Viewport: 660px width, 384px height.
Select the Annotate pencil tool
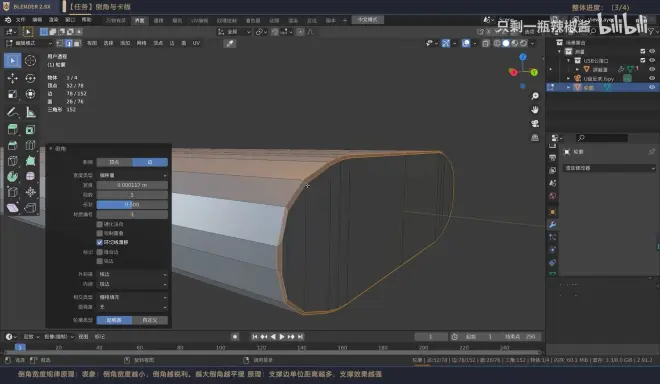[13, 112]
